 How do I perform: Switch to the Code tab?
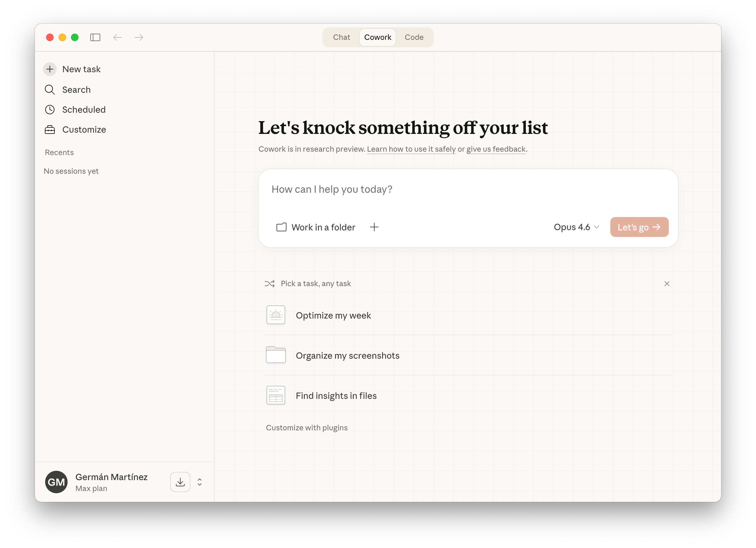tap(414, 37)
